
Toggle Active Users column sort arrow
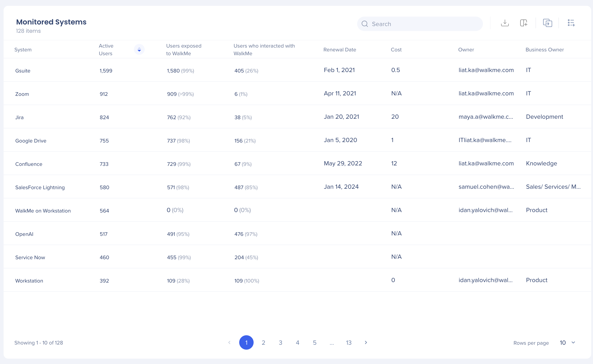[x=139, y=50]
